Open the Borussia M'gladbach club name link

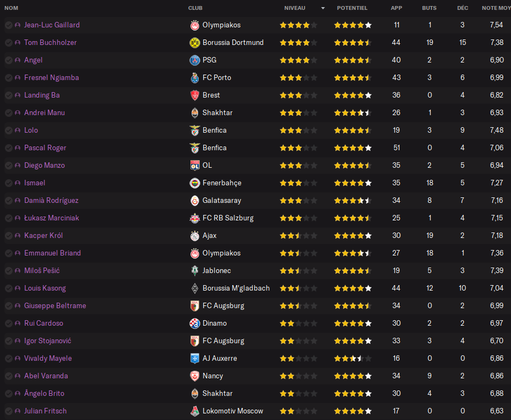click(x=235, y=288)
